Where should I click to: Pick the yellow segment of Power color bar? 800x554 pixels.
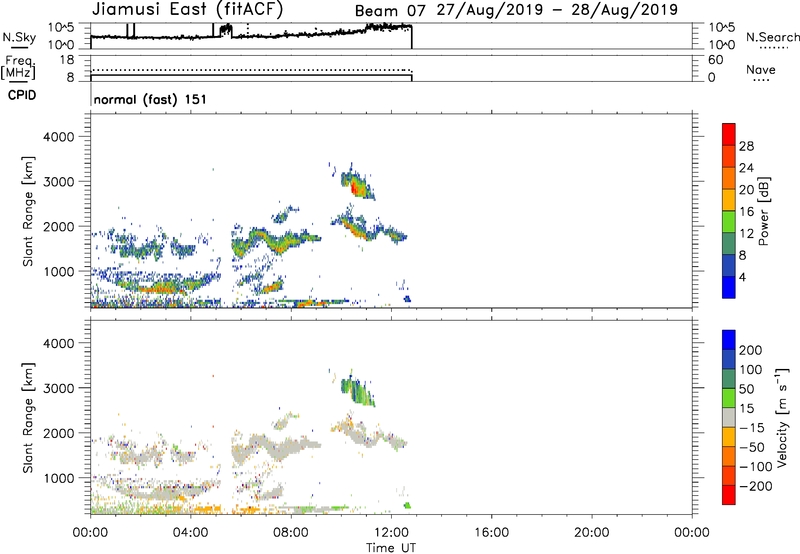tap(729, 199)
